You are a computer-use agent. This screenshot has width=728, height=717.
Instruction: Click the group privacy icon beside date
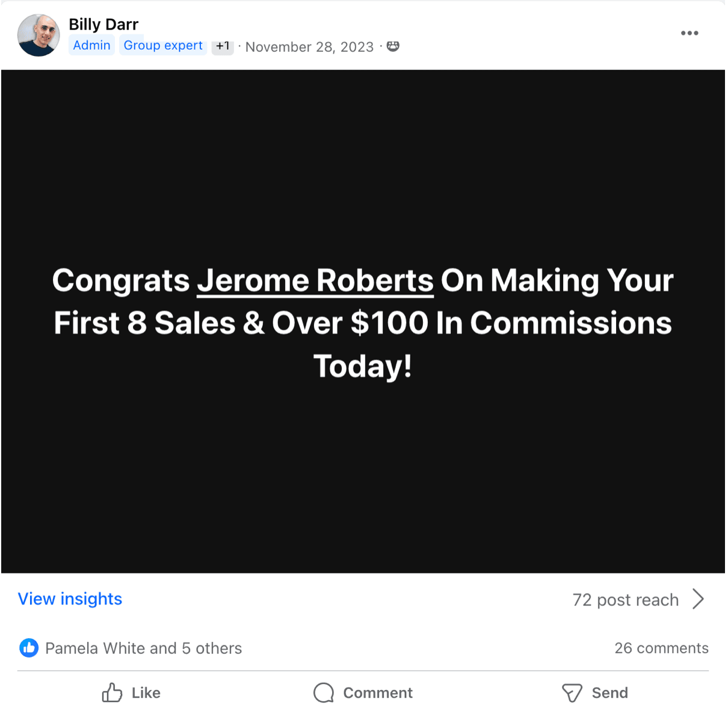click(393, 46)
